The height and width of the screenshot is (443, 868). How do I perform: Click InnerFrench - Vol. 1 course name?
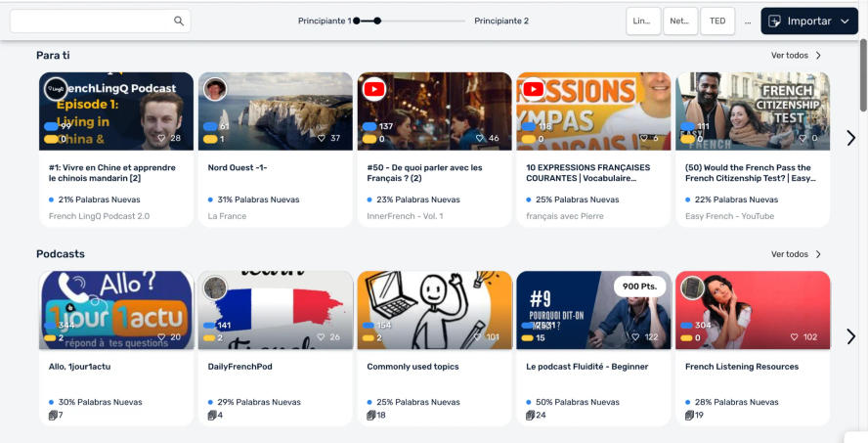point(405,216)
